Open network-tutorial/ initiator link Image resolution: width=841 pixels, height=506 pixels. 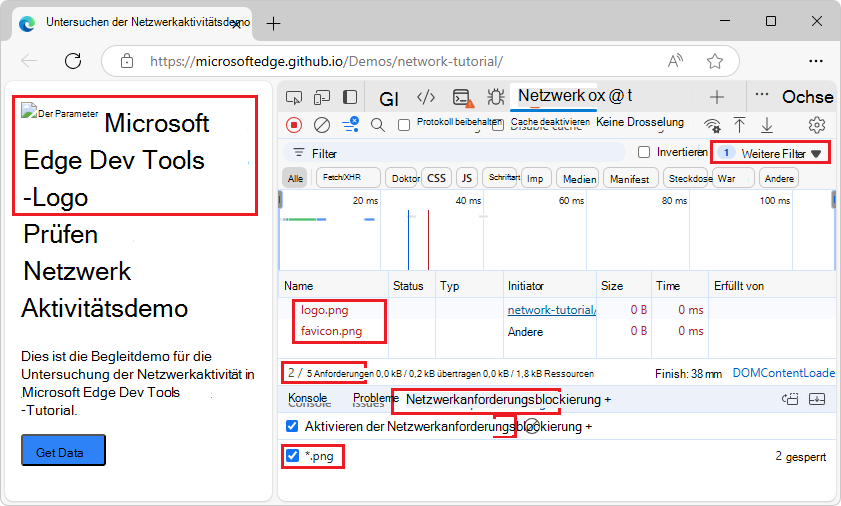552,310
